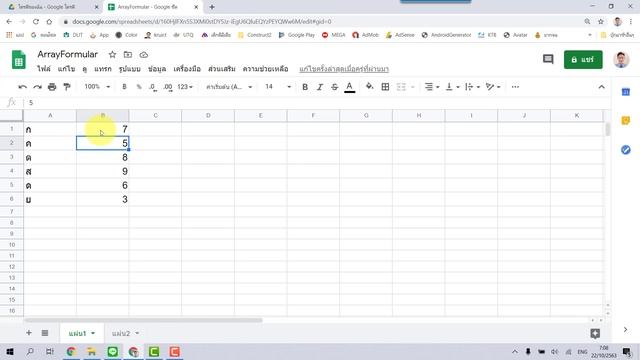Format as percent button
Viewport: 640px width, 360px height.
pyautogui.click(x=139, y=87)
